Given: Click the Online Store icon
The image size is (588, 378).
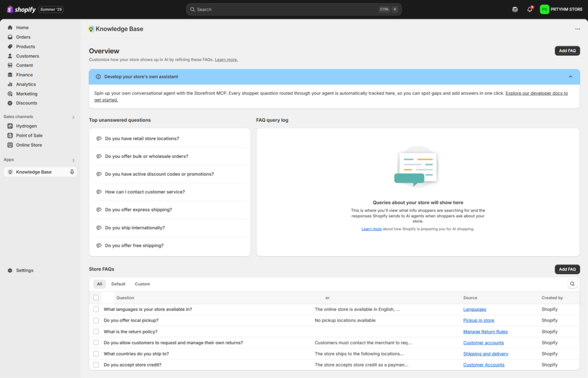Looking at the screenshot, I should (x=10, y=145).
